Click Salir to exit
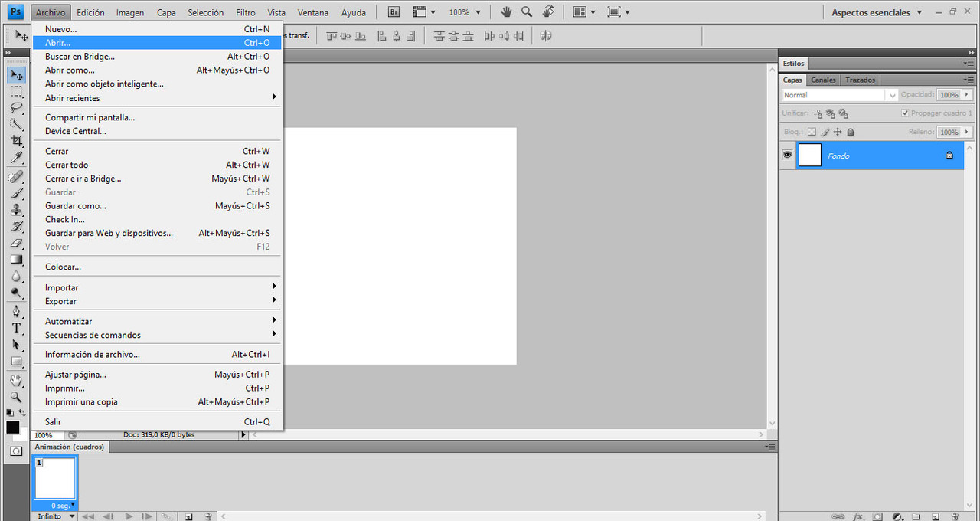980x521 pixels. [158, 422]
